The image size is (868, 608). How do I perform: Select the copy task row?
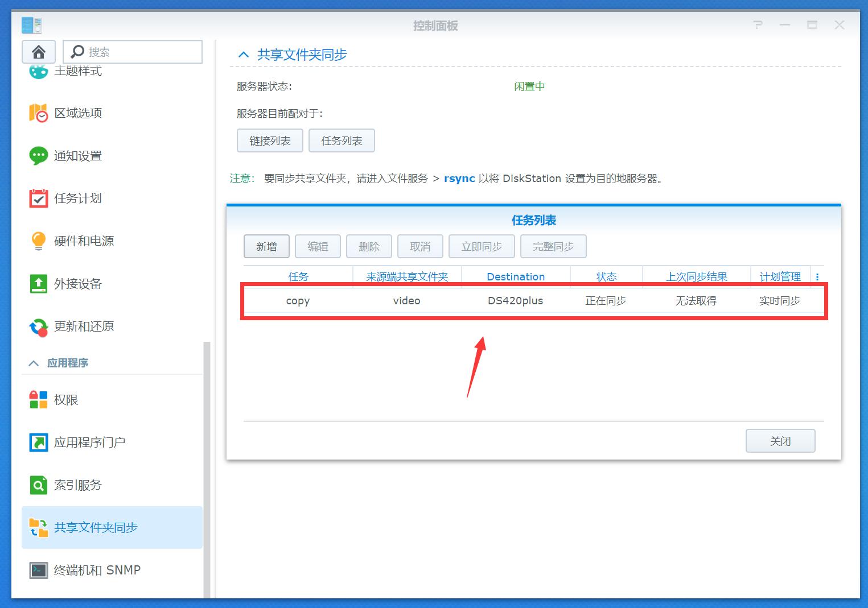click(533, 301)
